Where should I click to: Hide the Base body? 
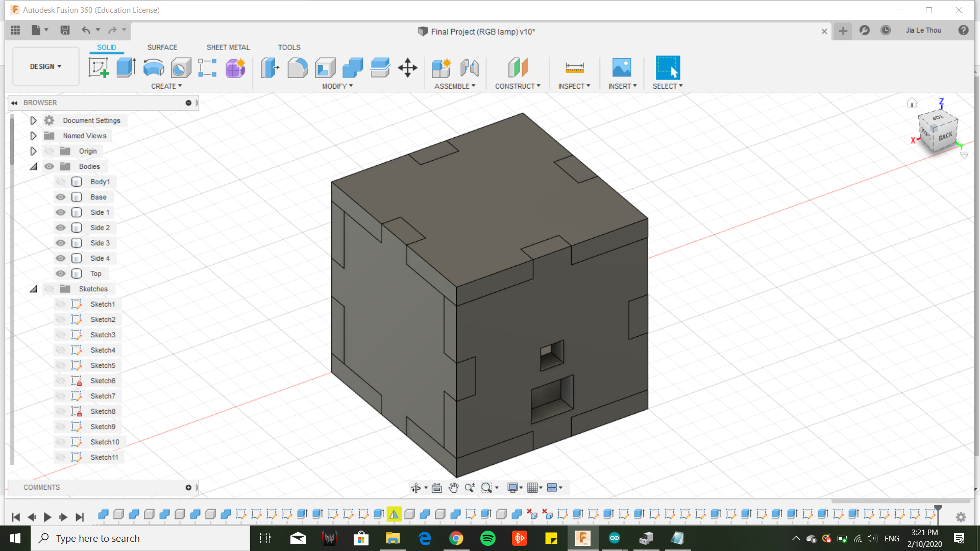pos(60,196)
